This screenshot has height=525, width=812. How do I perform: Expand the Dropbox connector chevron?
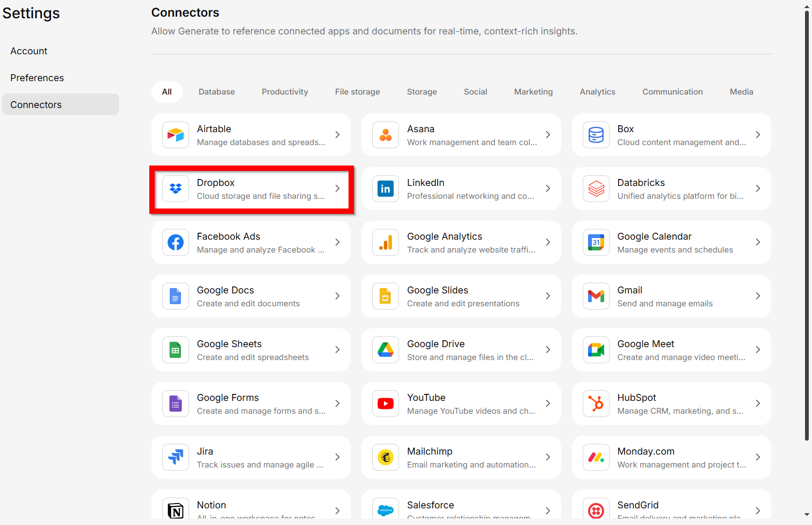pyautogui.click(x=337, y=189)
